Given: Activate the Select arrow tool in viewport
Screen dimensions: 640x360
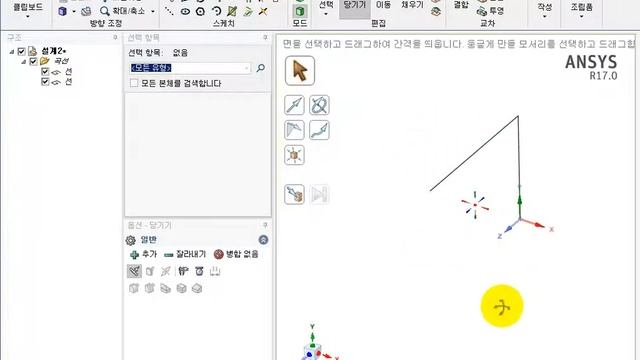Looking at the screenshot, I should [x=300, y=71].
